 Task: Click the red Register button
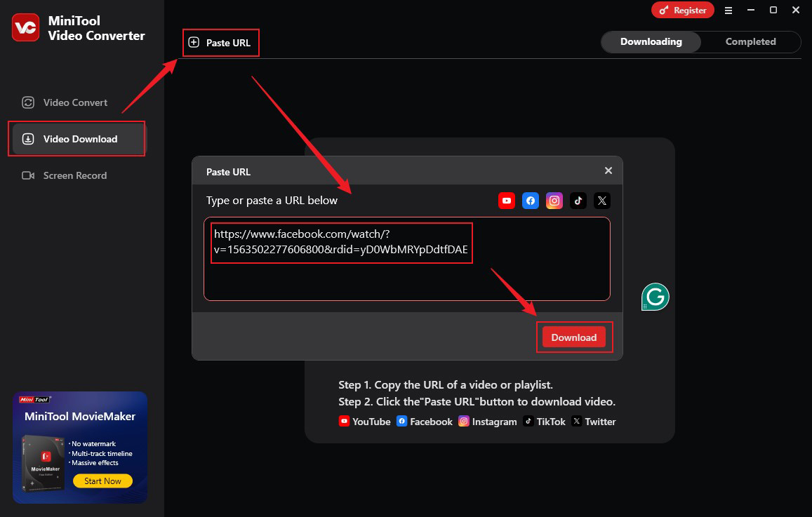683,10
